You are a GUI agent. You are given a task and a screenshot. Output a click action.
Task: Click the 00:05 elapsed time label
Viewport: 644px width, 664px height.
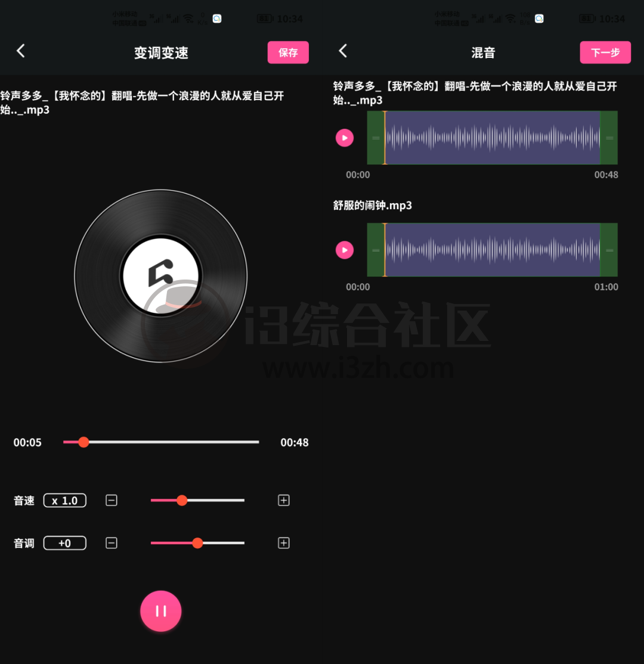(27, 442)
